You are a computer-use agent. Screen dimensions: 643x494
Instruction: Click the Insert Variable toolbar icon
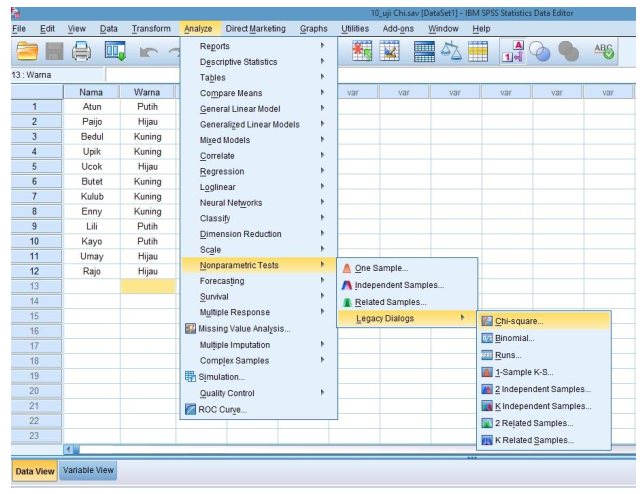tap(389, 51)
